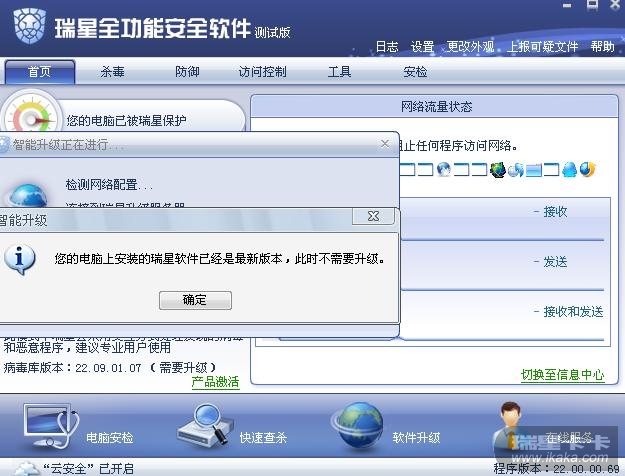Open 设置 settings in the header
This screenshot has width=625, height=476.
point(422,47)
